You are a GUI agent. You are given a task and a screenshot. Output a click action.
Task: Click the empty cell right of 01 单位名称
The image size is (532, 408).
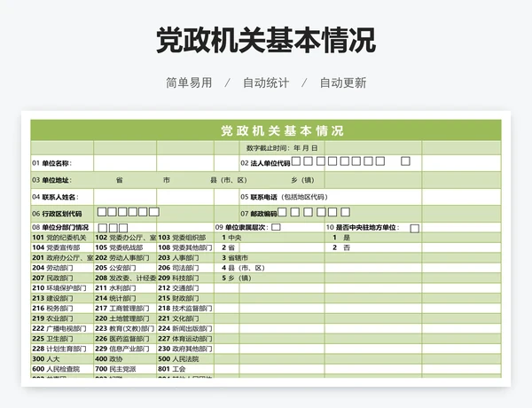tap(125, 163)
